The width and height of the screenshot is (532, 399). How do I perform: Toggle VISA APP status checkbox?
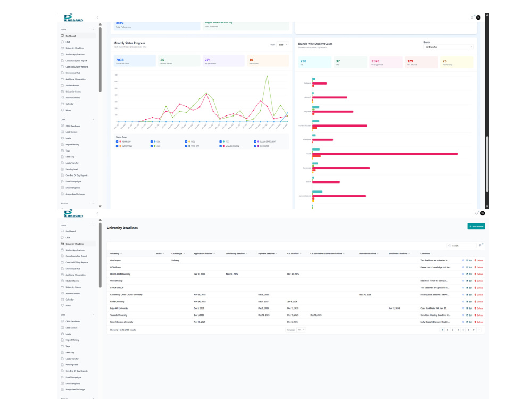click(186, 146)
